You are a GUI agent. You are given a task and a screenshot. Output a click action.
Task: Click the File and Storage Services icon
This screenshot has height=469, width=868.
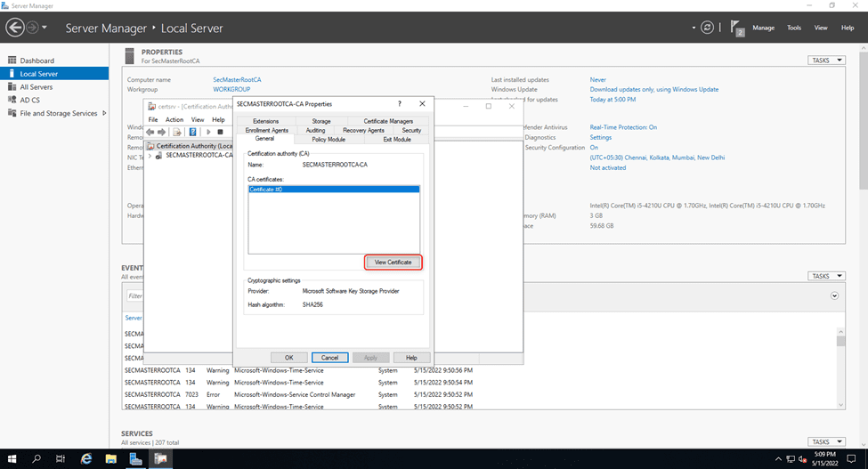(x=12, y=113)
